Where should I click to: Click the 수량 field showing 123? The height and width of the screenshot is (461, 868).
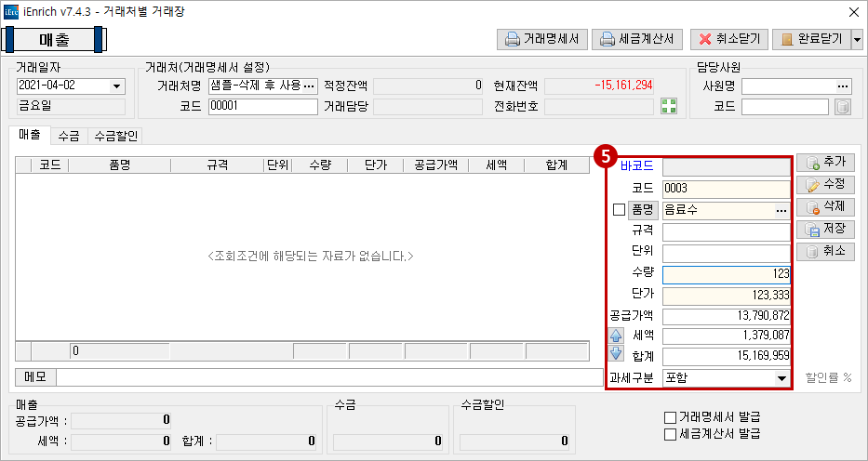tap(727, 274)
